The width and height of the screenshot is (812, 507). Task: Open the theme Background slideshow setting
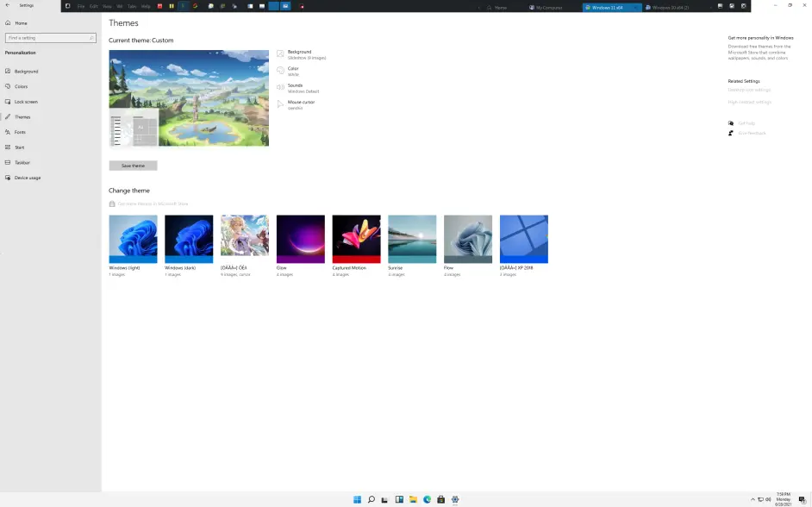click(x=302, y=54)
